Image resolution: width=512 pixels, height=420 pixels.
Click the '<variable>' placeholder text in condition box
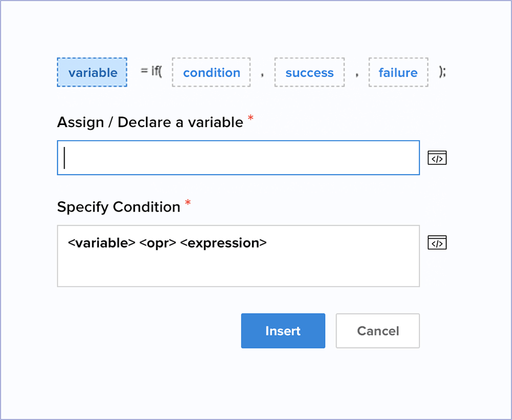click(102, 243)
